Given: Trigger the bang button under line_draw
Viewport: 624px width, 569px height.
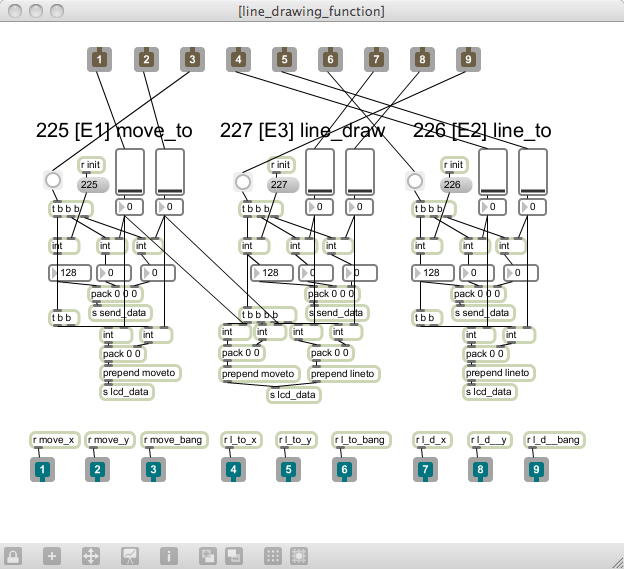Looking at the screenshot, I should 243,182.
